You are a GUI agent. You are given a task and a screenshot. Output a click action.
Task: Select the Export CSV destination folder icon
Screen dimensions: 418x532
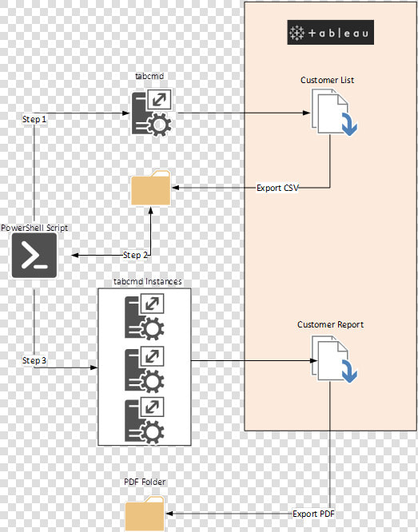click(151, 188)
